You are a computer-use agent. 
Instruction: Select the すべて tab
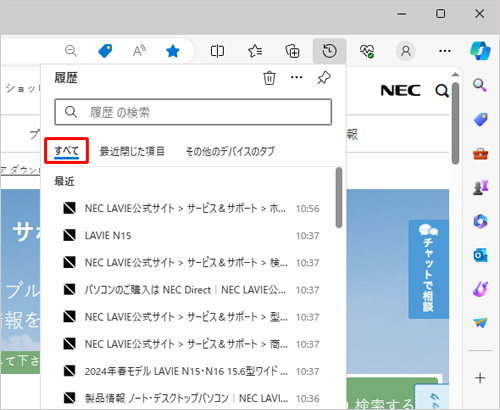pos(67,151)
